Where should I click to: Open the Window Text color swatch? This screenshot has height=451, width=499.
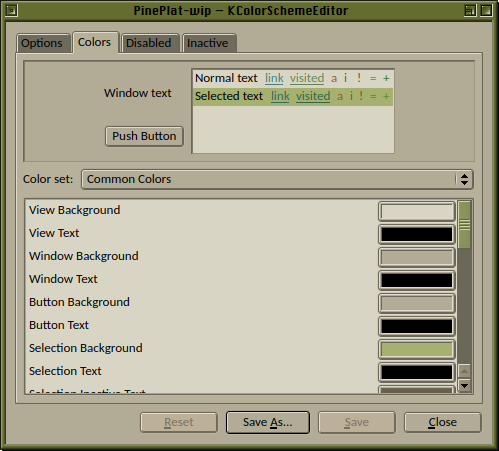point(417,280)
